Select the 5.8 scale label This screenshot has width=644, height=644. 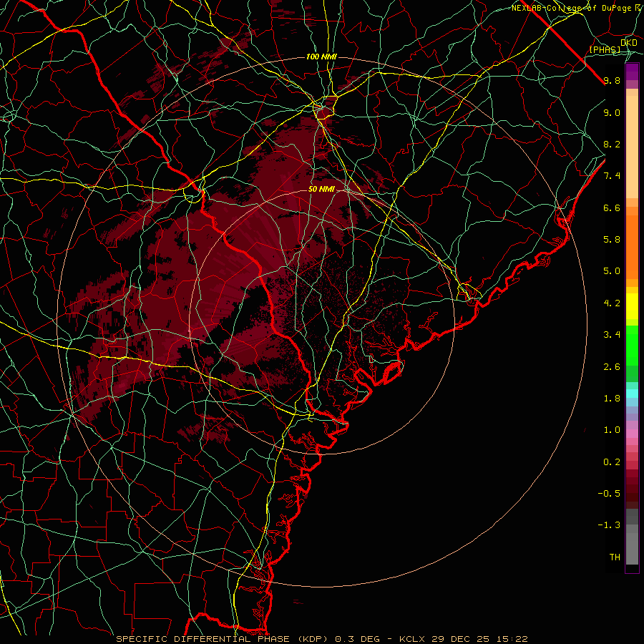(612, 240)
